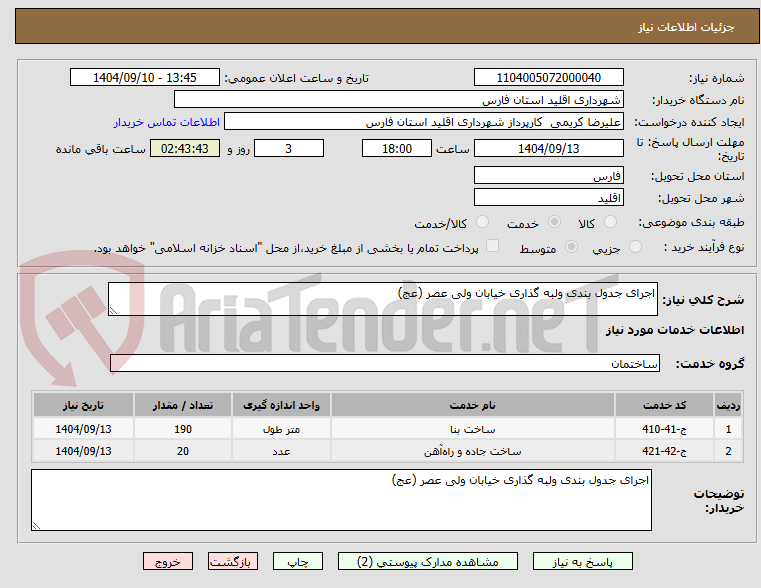The height and width of the screenshot is (588, 761).
Task: Select the جزیی purchase type radio
Action: (x=635, y=247)
